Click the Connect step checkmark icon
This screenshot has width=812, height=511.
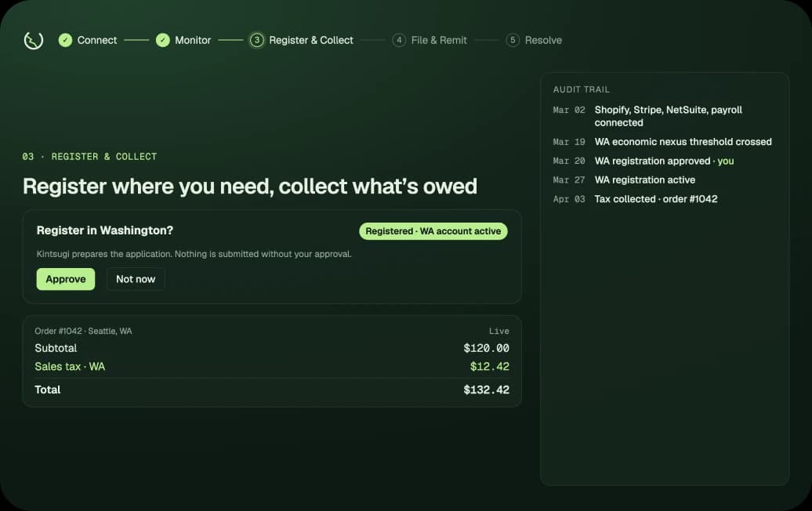point(65,40)
